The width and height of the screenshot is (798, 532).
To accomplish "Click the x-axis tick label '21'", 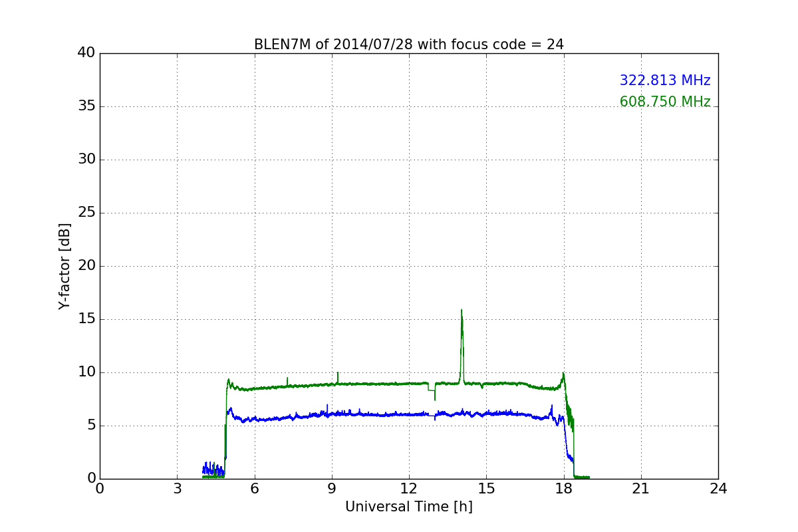I will 641,489.
